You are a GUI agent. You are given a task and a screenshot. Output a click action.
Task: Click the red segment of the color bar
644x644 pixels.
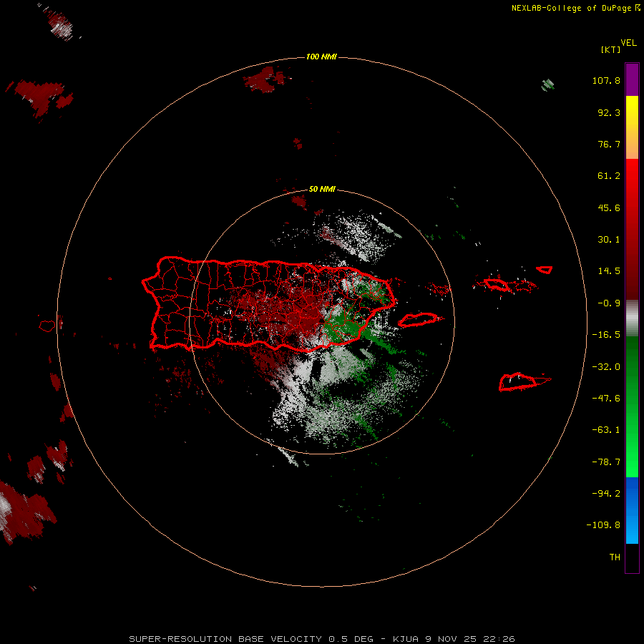tap(632, 229)
